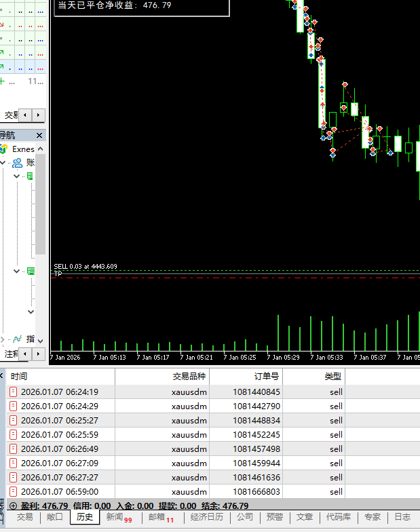
Task: Click the chevron below the lower server node
Action: (31, 312)
